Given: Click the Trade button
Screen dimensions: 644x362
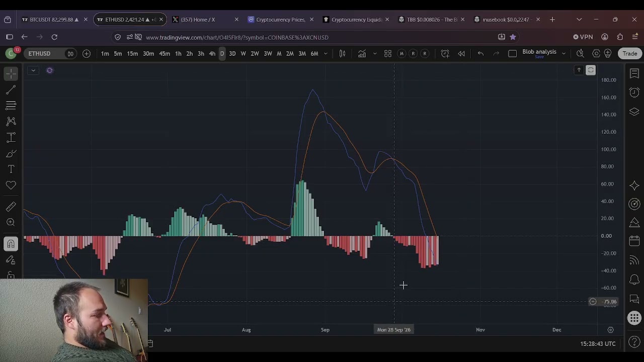Looking at the screenshot, I should click(x=630, y=54).
